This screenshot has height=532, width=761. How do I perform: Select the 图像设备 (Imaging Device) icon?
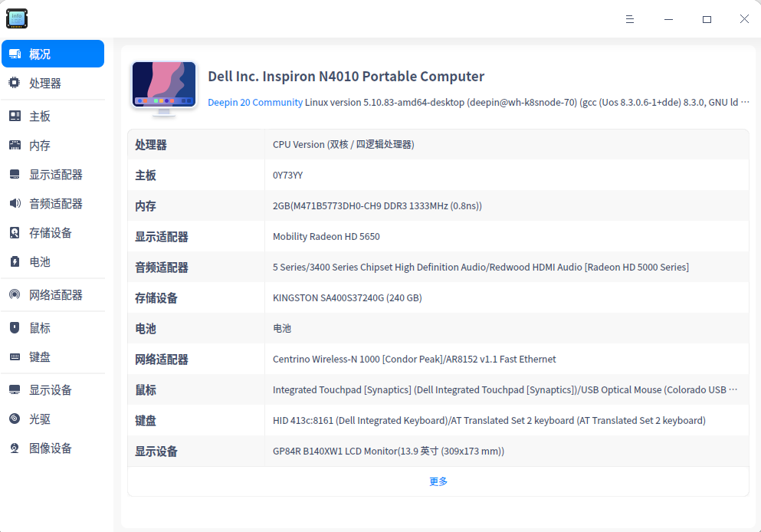point(14,448)
